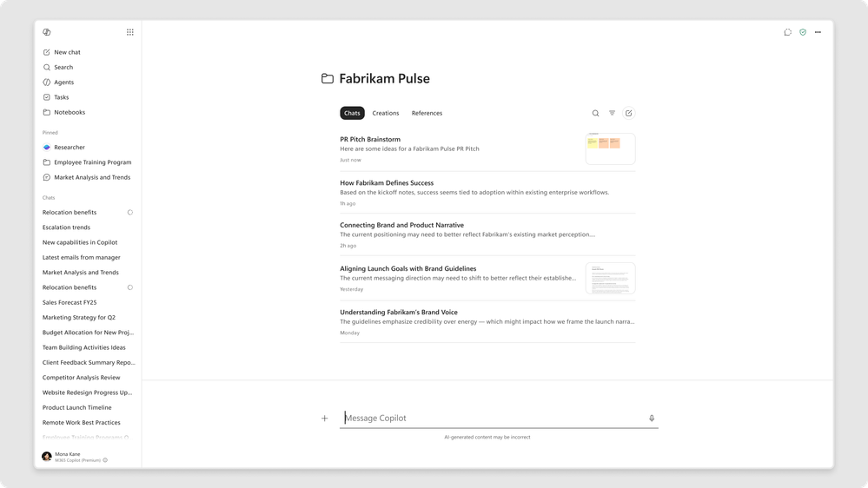The height and width of the screenshot is (488, 868).
Task: Select the Chats tab
Action: point(352,114)
